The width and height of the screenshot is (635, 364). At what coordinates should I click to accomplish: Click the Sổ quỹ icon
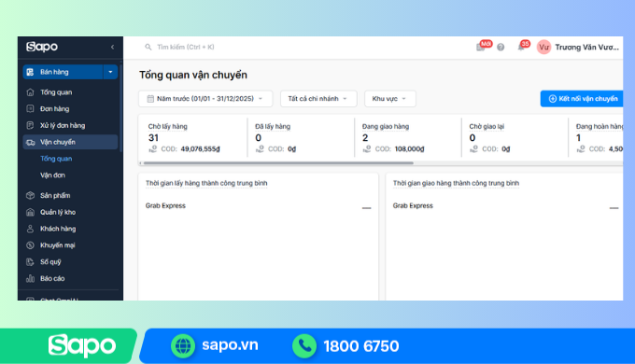click(x=30, y=262)
